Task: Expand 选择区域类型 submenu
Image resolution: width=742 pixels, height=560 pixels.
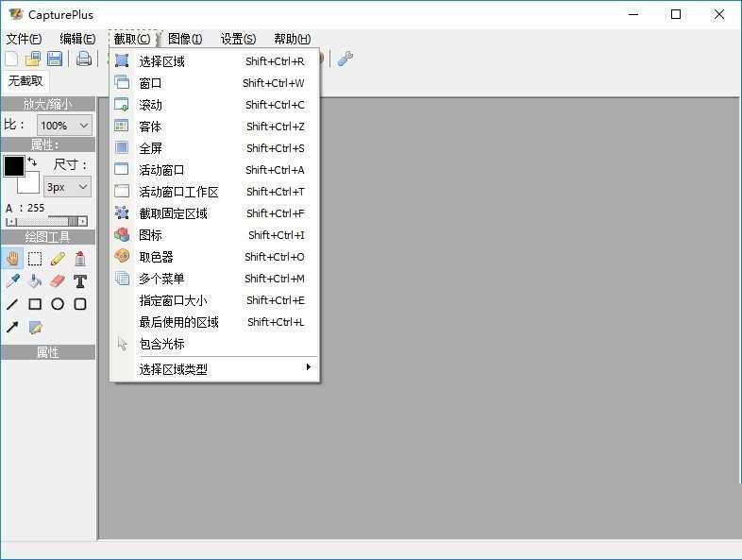Action: (214, 369)
